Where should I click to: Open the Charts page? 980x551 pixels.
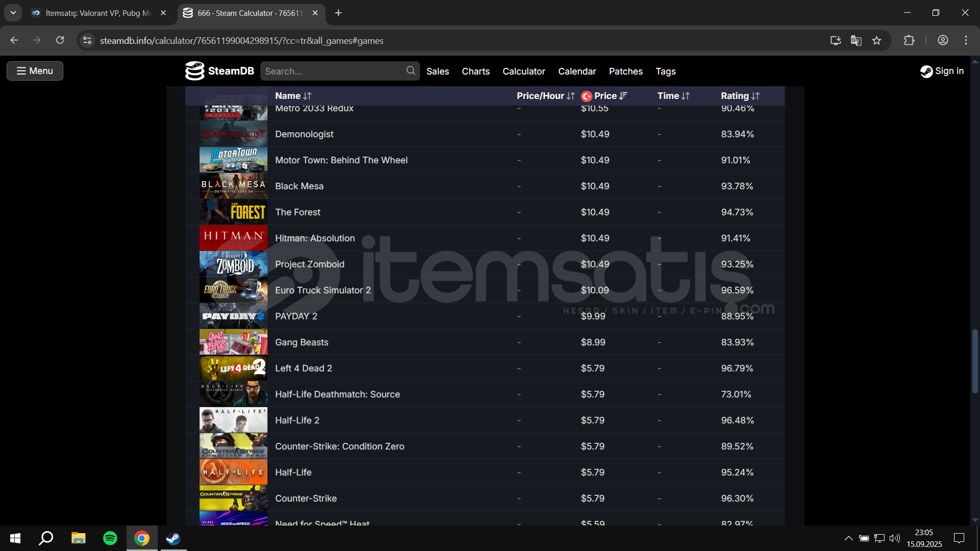tap(476, 71)
